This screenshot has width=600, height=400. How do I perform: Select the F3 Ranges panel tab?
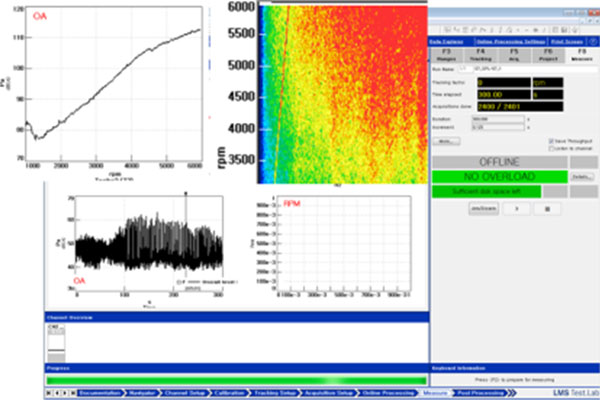[446, 55]
